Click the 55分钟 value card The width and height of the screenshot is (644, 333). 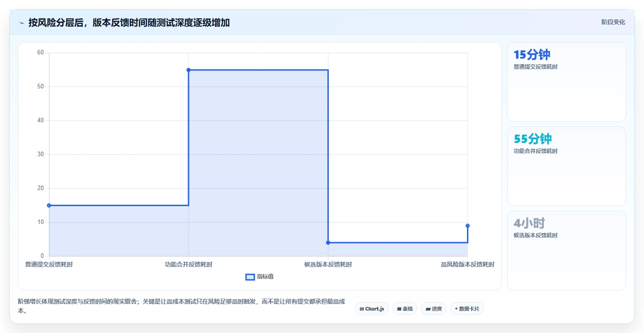567,166
